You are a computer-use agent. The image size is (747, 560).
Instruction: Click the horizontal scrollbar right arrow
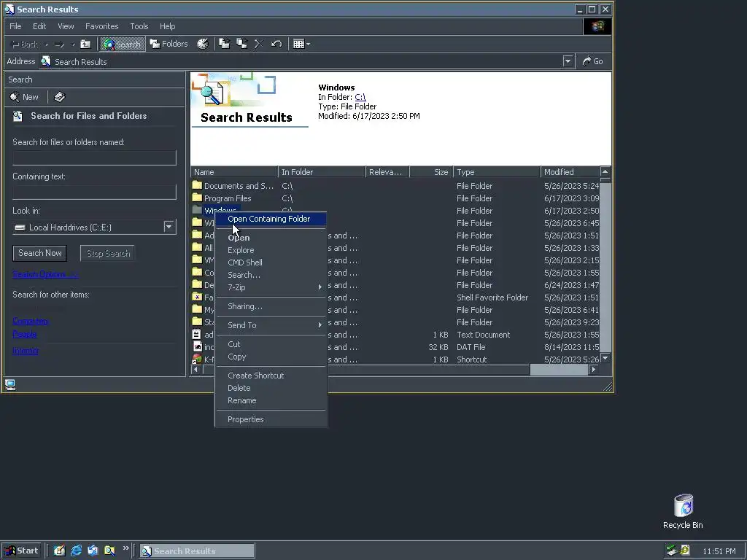click(594, 370)
